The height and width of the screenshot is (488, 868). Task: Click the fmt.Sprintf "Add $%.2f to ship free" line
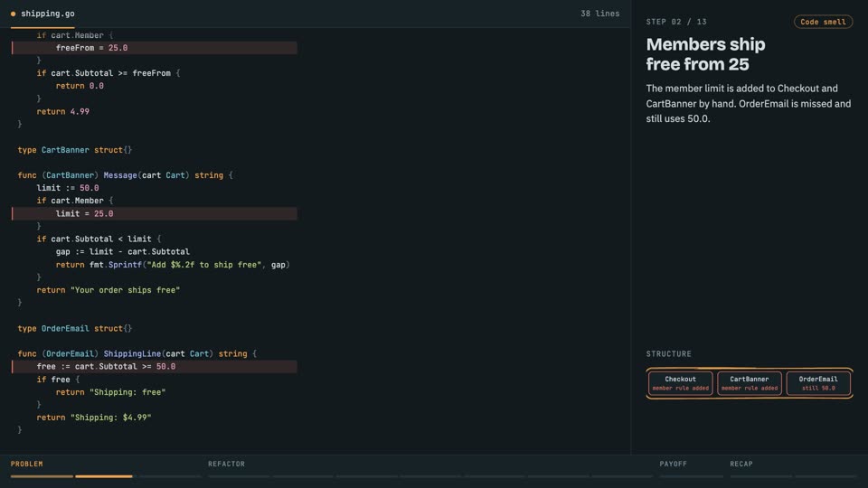pyautogui.click(x=173, y=265)
